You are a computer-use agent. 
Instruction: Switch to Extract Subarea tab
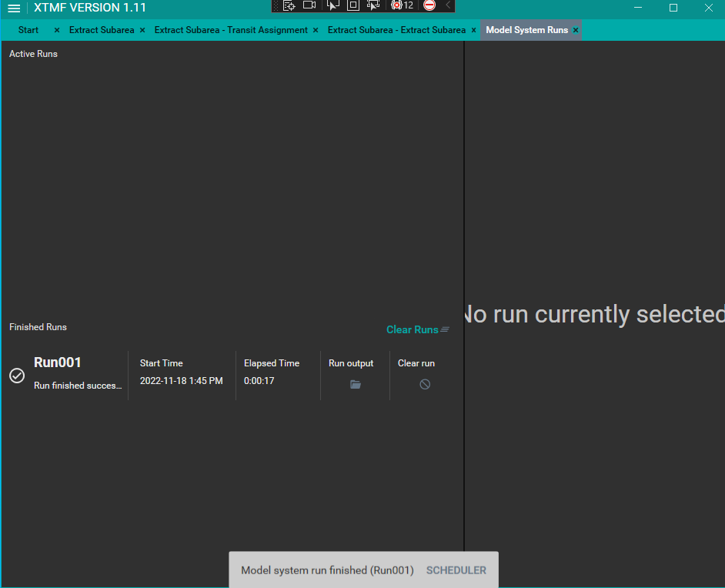point(102,30)
